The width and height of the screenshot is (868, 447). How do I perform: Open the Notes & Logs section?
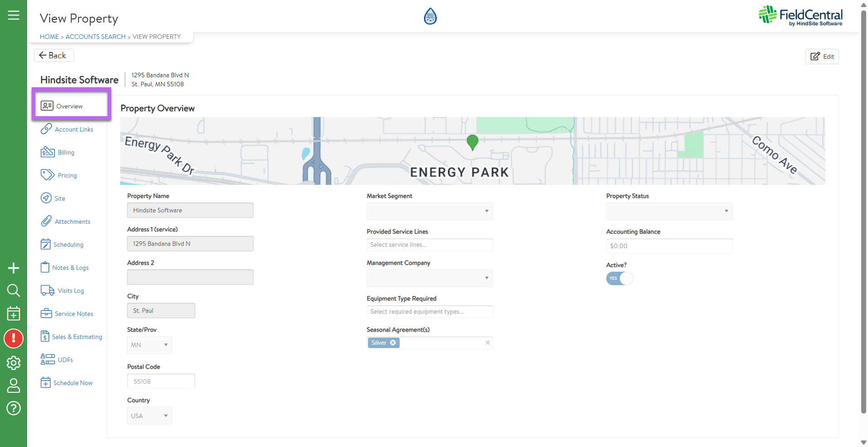coord(70,268)
